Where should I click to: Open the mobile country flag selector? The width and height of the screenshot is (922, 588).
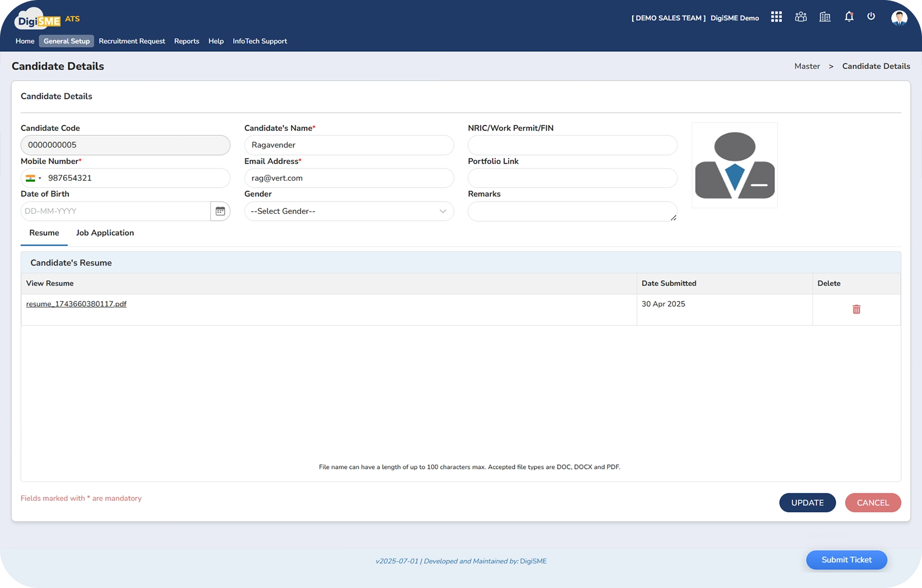coord(33,178)
